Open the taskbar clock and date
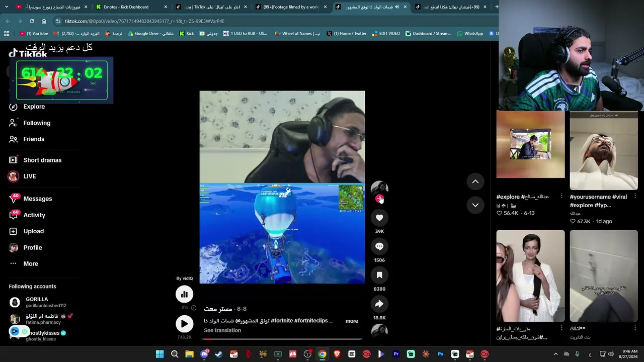Viewport: 644px width, 362px height. click(629, 354)
